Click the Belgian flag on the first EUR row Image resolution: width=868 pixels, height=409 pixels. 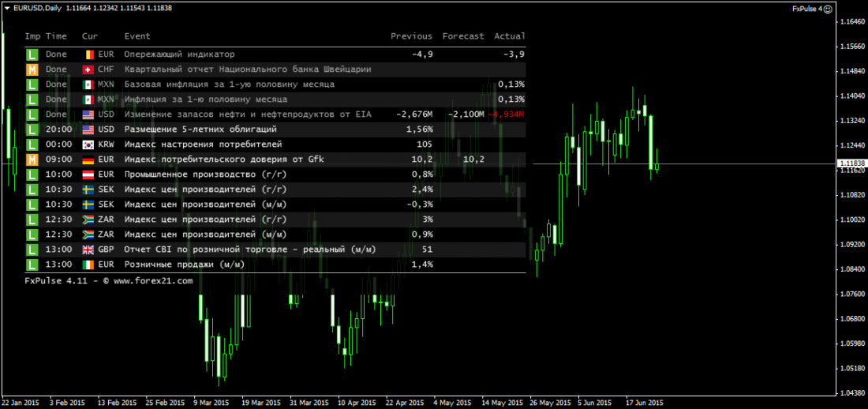[88, 54]
